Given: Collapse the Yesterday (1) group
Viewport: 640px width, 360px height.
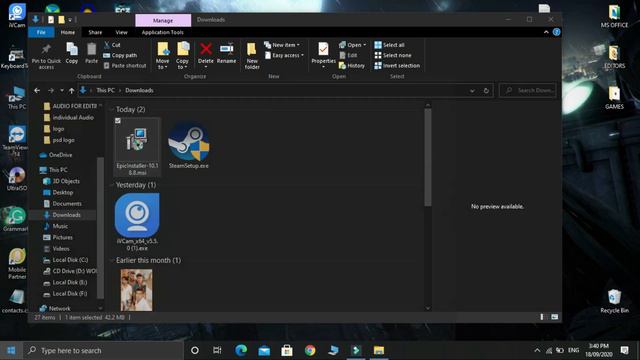Looking at the screenshot, I should pos(112,185).
